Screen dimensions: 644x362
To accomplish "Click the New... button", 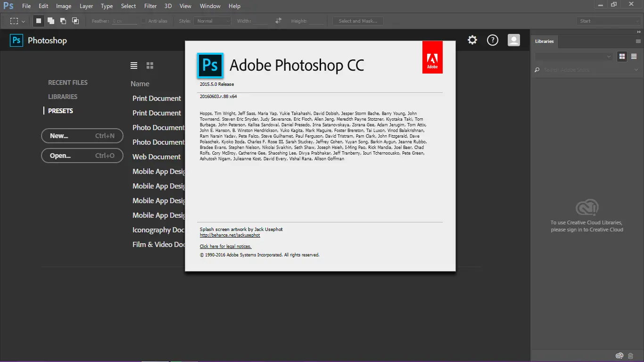I will (83, 136).
